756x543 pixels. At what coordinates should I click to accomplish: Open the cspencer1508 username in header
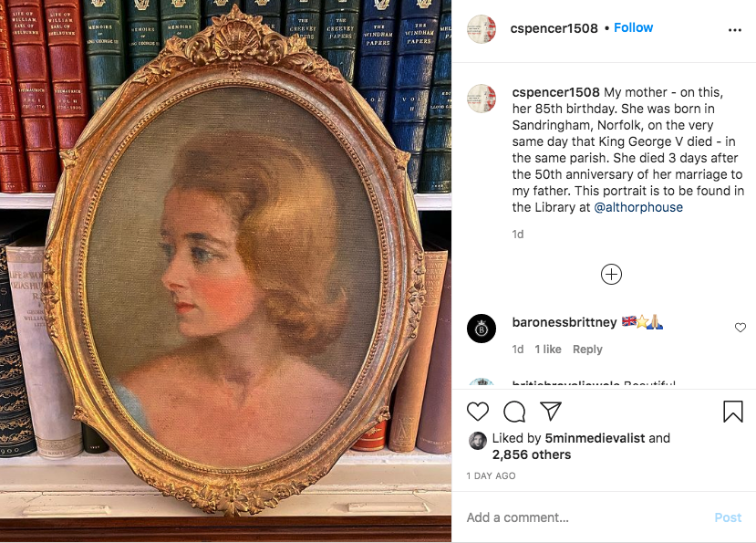(554, 28)
